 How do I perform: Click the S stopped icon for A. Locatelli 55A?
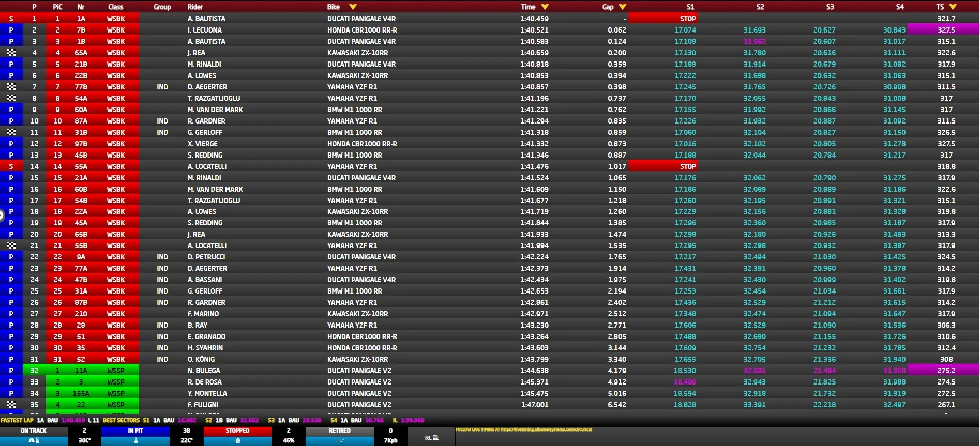pyautogui.click(x=11, y=166)
